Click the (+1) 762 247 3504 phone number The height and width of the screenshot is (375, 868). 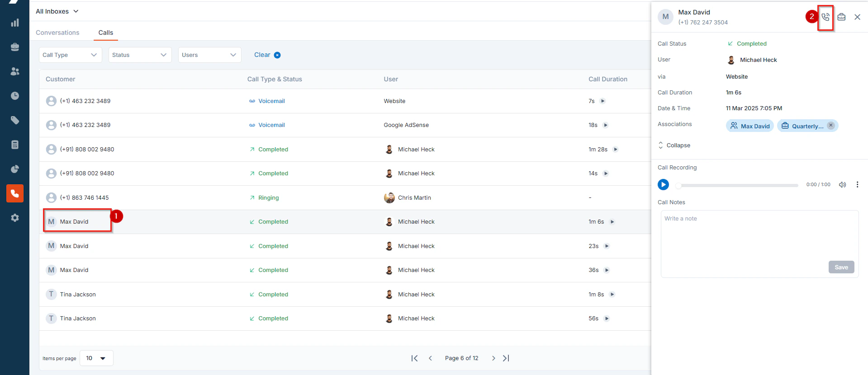pyautogui.click(x=703, y=22)
